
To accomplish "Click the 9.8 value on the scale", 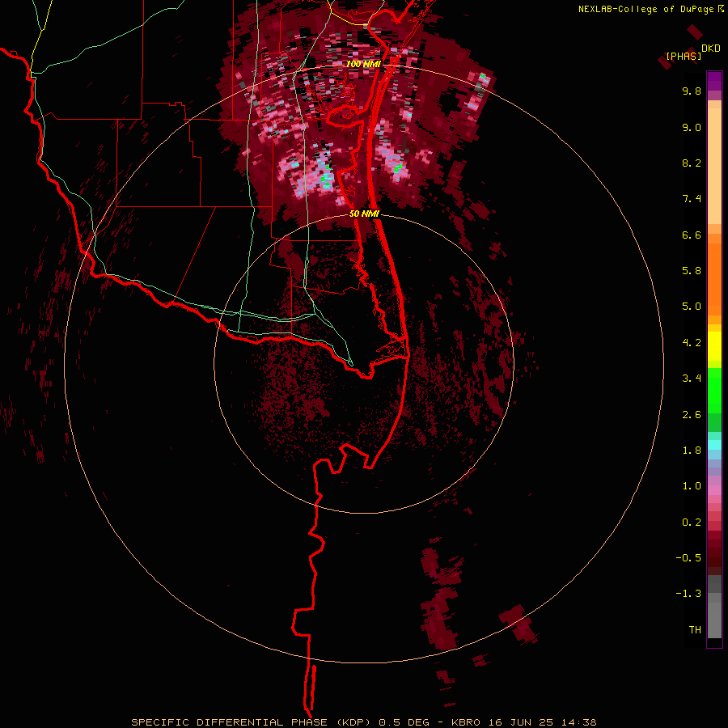I will click(x=692, y=91).
